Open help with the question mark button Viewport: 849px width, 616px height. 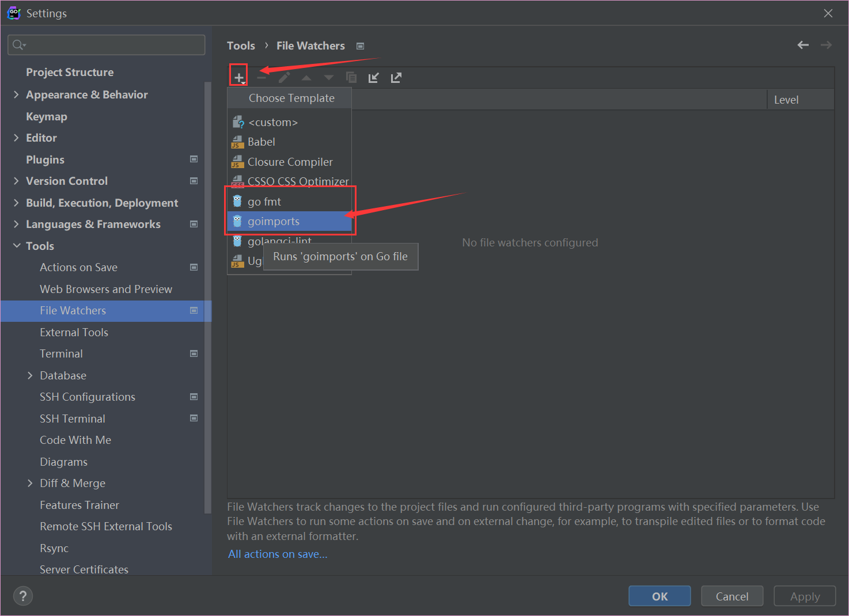[x=23, y=596]
